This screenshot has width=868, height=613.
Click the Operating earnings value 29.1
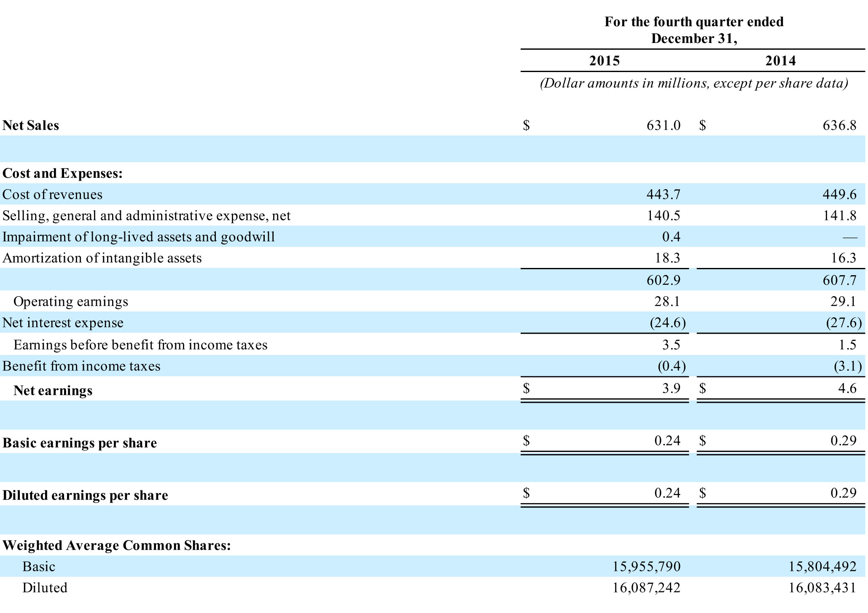(844, 301)
